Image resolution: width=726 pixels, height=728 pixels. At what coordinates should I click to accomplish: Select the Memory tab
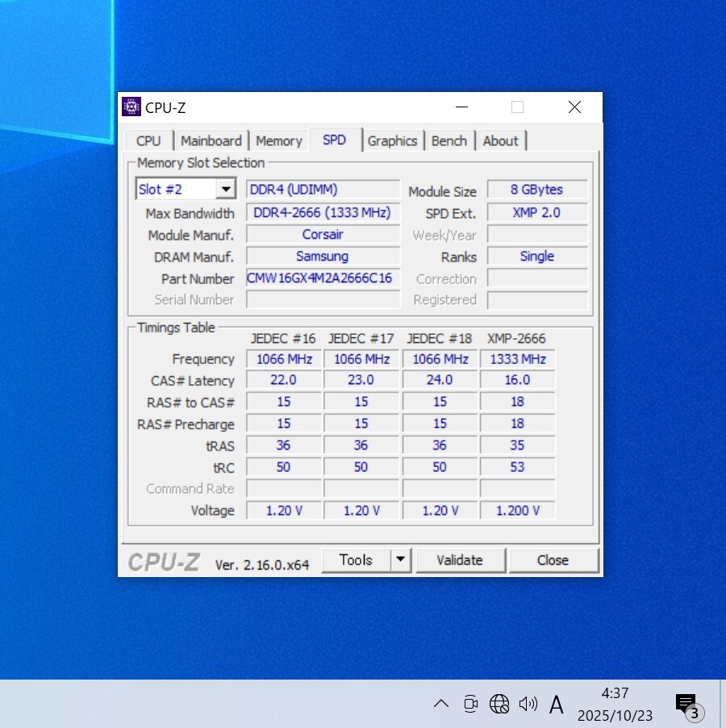click(x=278, y=140)
